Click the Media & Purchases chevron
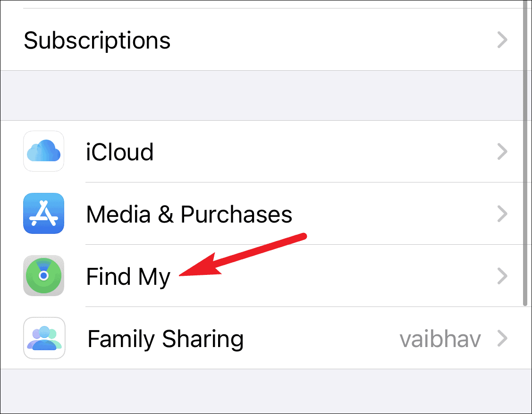Screen dimensions: 532x414 tap(502, 214)
